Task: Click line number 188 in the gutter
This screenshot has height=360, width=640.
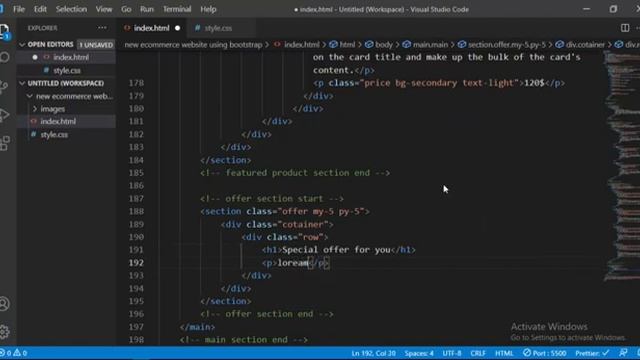Action: [136, 211]
